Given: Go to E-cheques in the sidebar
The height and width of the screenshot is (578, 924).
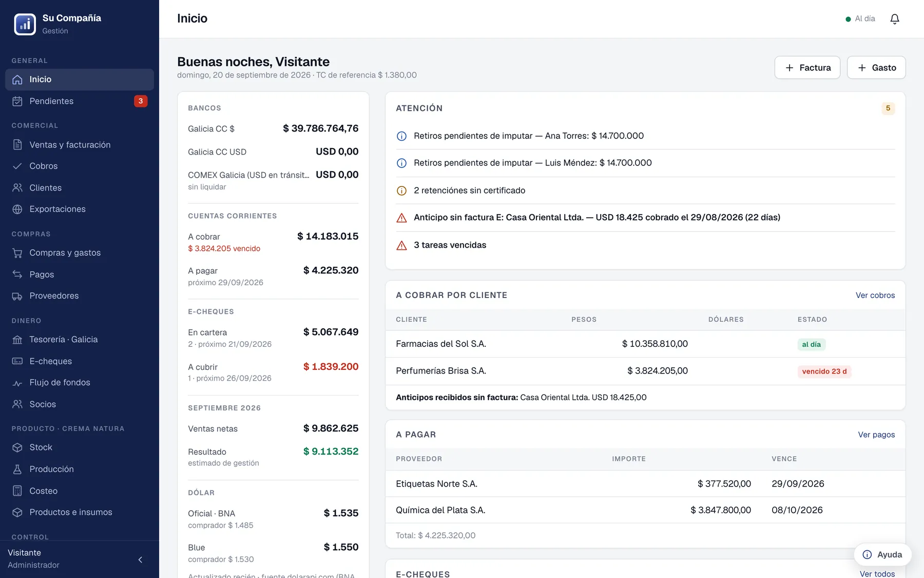Looking at the screenshot, I should click(80, 361).
